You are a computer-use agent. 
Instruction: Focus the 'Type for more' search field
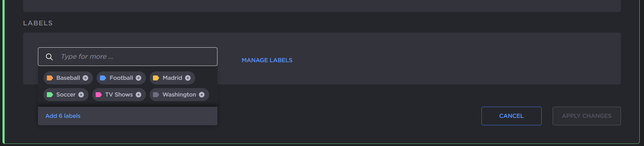pos(136,57)
